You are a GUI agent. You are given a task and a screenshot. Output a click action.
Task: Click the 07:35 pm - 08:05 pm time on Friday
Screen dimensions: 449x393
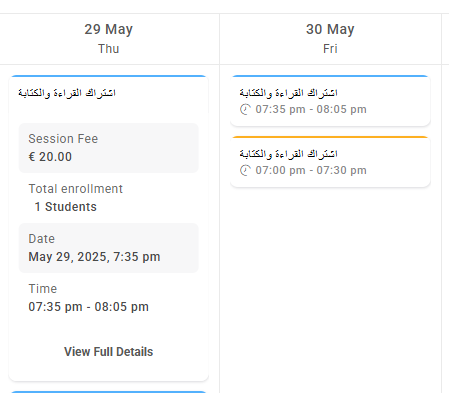[311, 109]
